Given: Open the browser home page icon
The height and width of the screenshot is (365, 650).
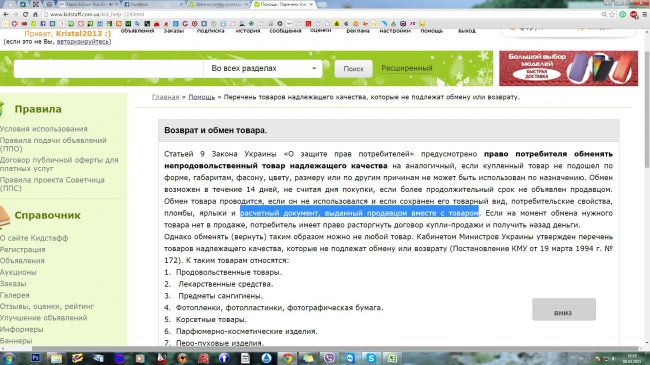Looking at the screenshot, I should point(35,14).
